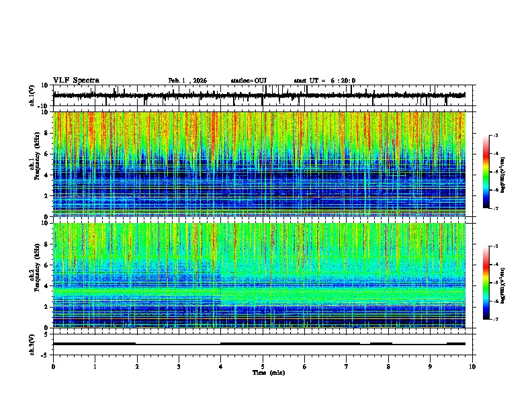The width and height of the screenshot is (532, 411).
Task: Click time axis tick label "7"
Action: (x=347, y=367)
